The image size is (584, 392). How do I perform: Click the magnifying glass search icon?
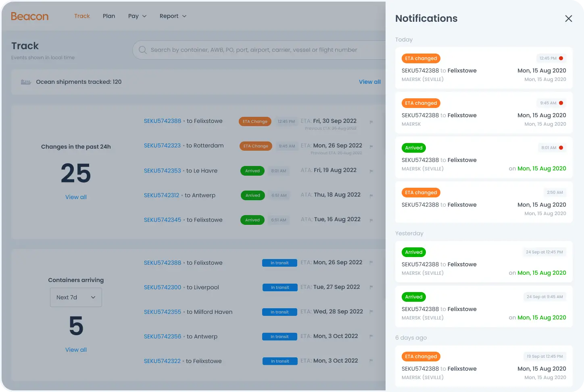click(142, 50)
